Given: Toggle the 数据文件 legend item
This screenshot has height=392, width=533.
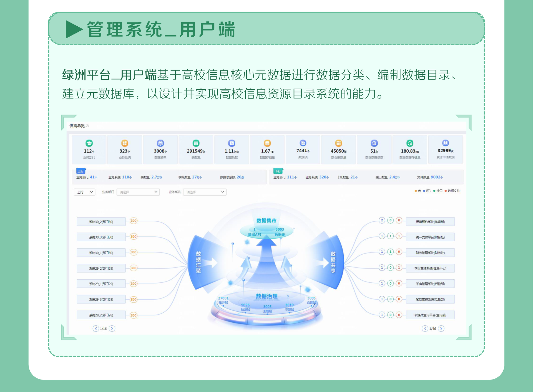Looking at the screenshot, I should 452,191.
